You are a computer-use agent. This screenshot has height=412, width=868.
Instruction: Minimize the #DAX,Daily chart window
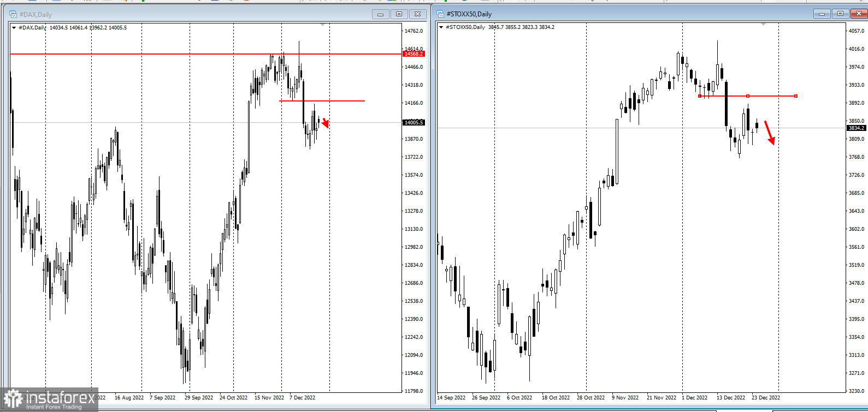click(380, 14)
